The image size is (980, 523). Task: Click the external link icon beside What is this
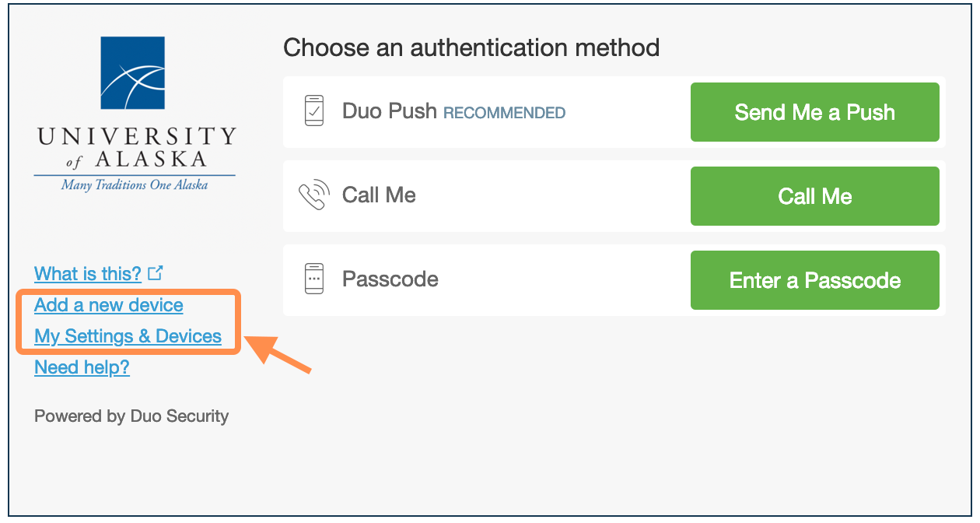pos(156,273)
